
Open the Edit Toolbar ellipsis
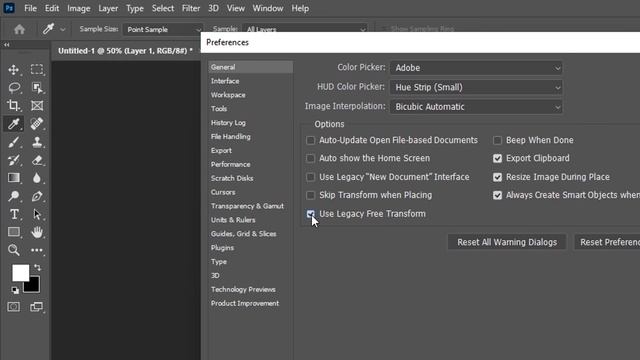click(37, 250)
